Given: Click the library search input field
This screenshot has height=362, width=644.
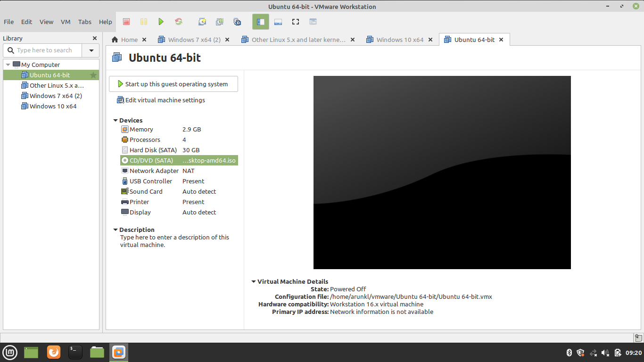Looking at the screenshot, I should click(x=43, y=50).
